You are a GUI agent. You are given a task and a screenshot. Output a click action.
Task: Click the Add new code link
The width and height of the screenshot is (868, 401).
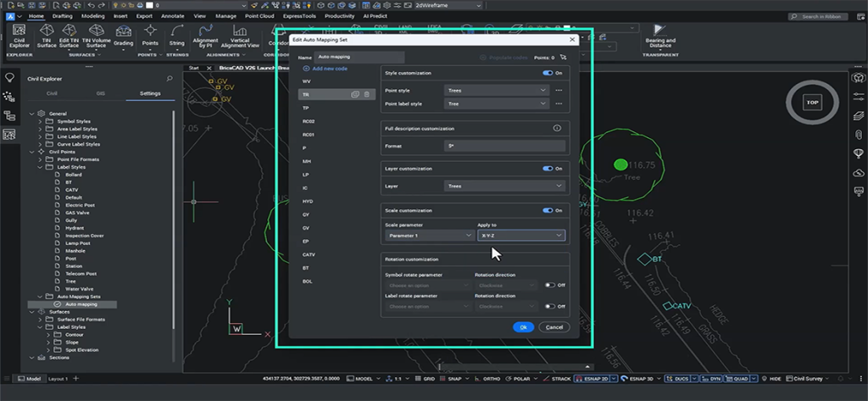click(329, 68)
